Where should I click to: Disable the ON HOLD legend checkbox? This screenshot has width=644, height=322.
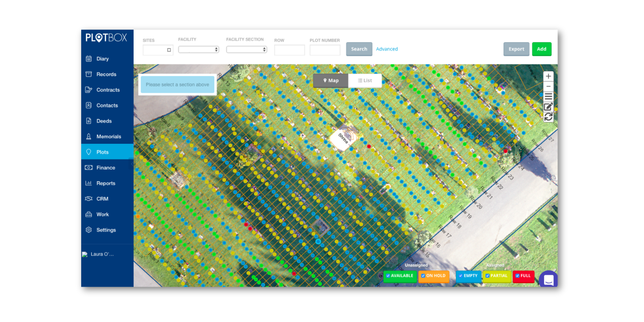(422, 276)
